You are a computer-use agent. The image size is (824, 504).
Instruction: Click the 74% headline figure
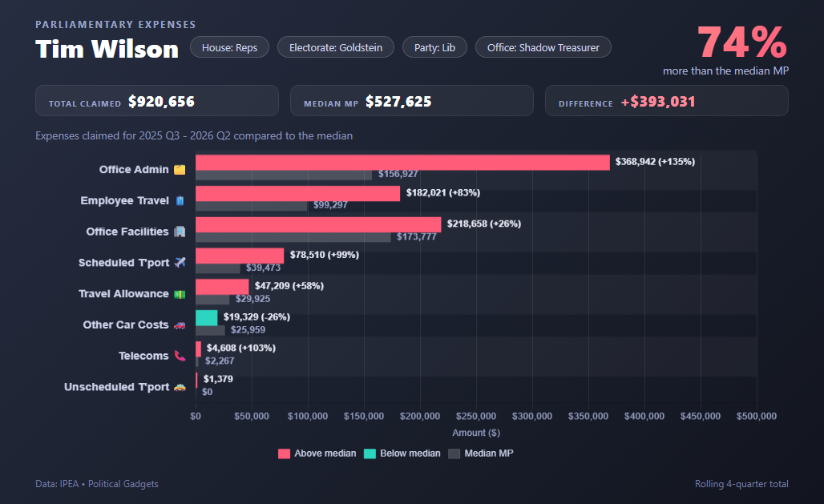point(742,42)
